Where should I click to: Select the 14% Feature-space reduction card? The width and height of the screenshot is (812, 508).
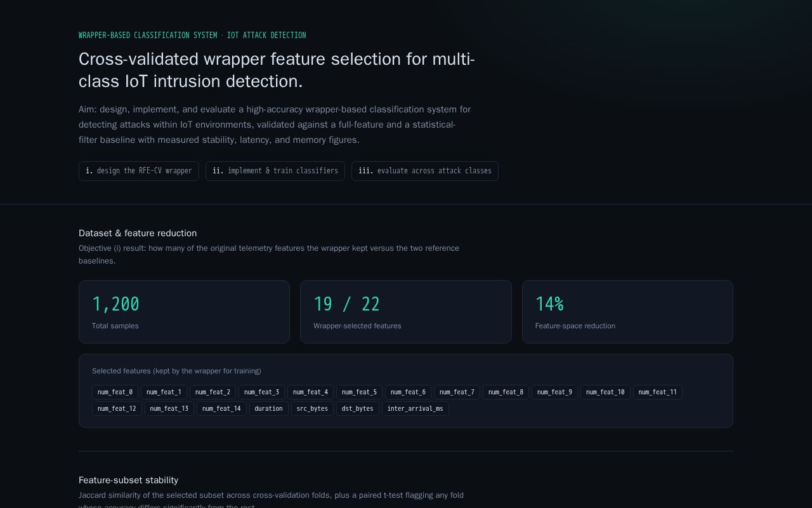pos(627,312)
